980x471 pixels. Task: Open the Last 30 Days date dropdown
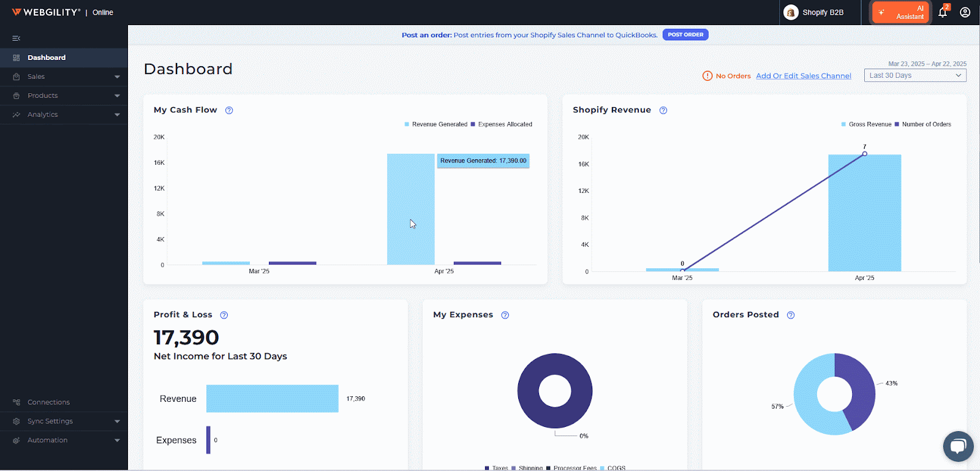pyautogui.click(x=914, y=75)
